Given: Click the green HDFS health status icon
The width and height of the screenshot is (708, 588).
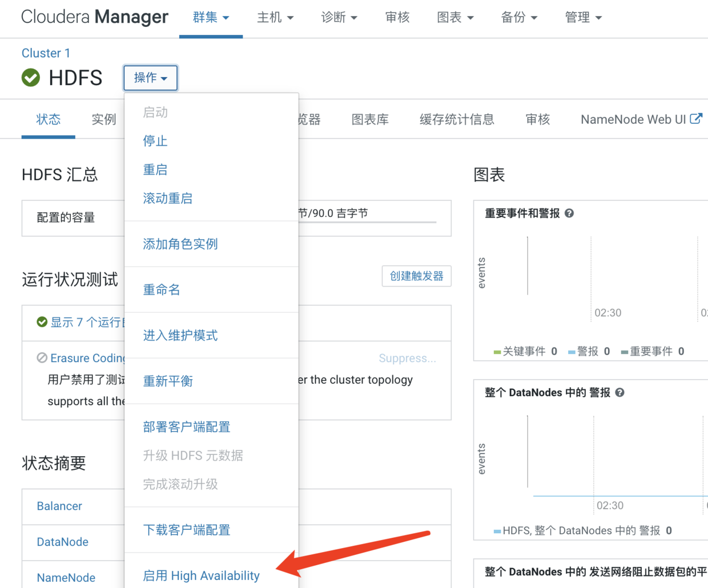Looking at the screenshot, I should (31, 78).
